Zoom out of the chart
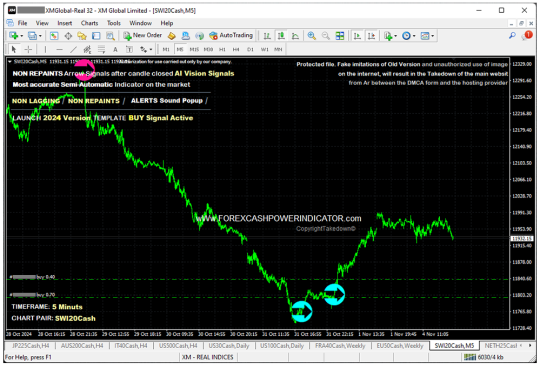 [325, 36]
